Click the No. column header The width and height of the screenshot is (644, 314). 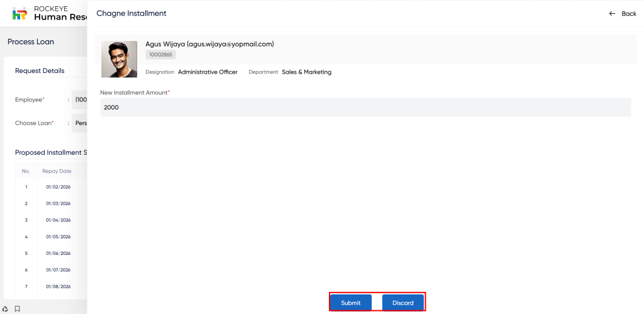(26, 171)
